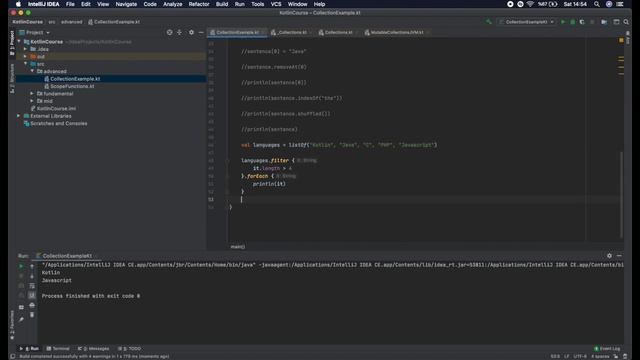The width and height of the screenshot is (640, 360).
Task: Select Scratches and Consoles
Action: (x=58, y=123)
